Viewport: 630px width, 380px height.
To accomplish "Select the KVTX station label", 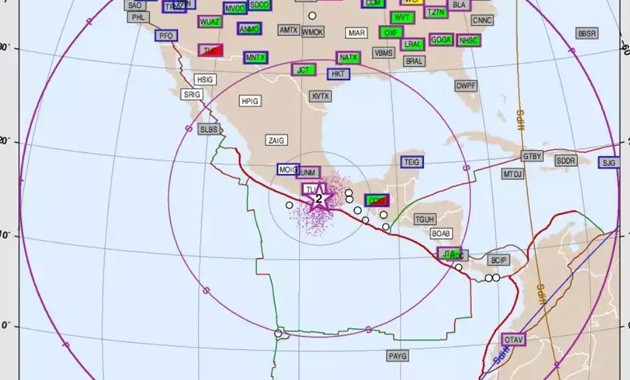I will 320,96.
